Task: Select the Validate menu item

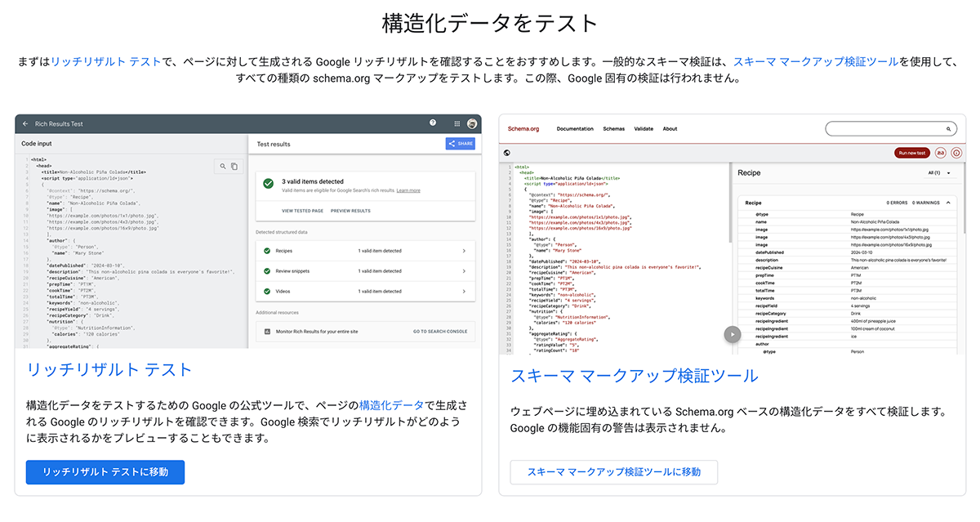Action: 644,129
